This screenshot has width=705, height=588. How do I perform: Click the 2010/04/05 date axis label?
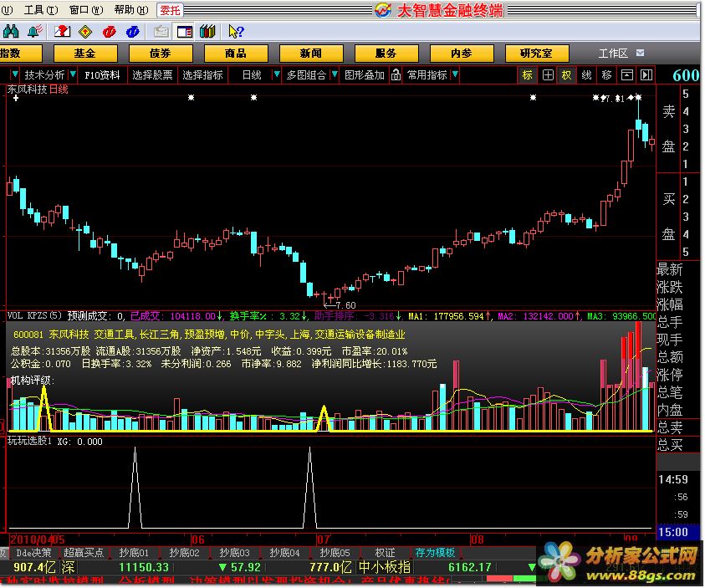coord(38,539)
